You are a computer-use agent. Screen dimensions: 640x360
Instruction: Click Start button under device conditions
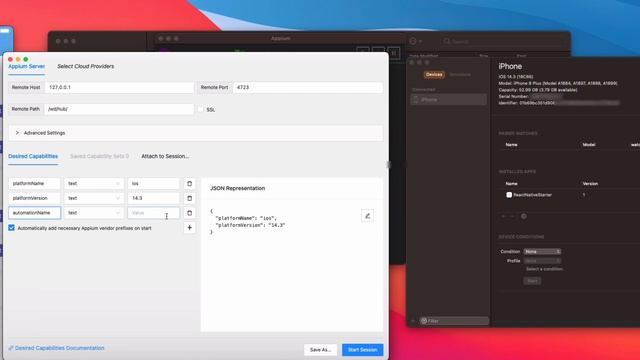(532, 281)
